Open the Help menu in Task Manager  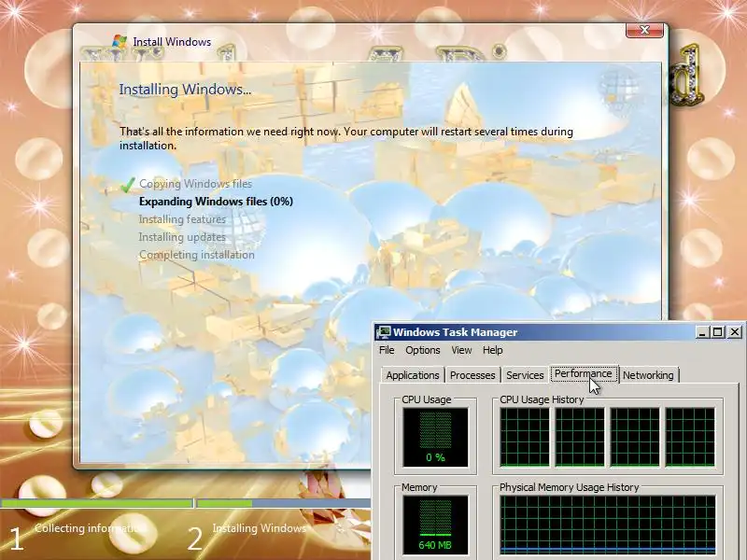tap(493, 350)
